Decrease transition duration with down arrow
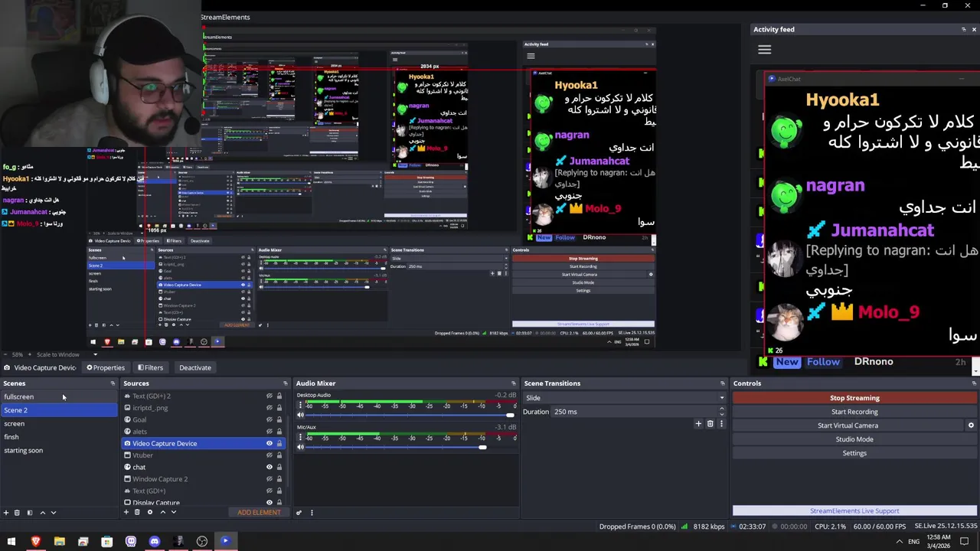The image size is (980, 551). (722, 415)
